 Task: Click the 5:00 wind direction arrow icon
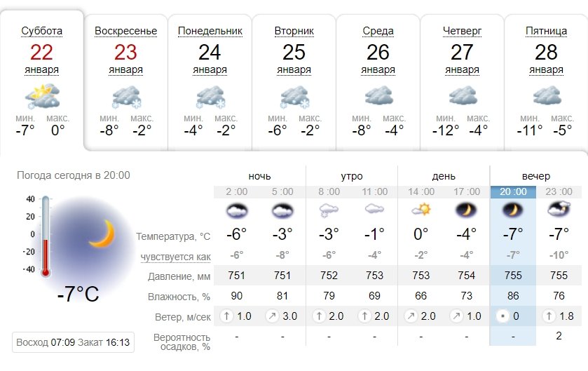point(272,317)
